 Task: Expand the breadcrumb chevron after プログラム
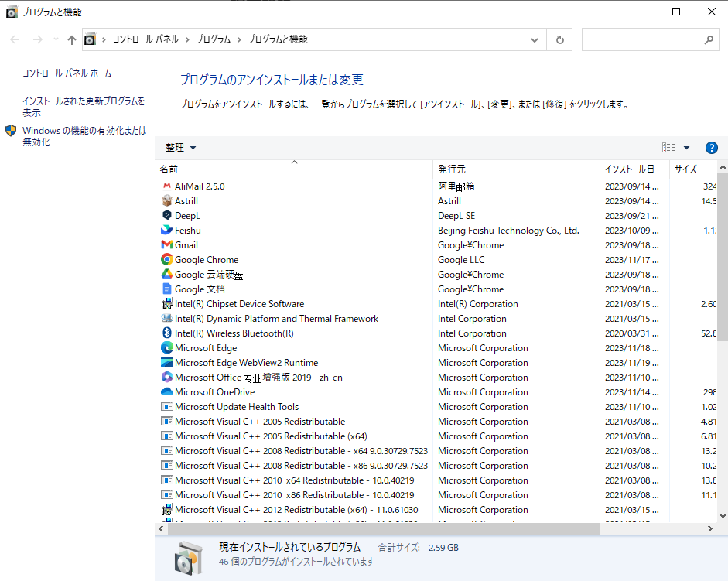click(x=239, y=39)
